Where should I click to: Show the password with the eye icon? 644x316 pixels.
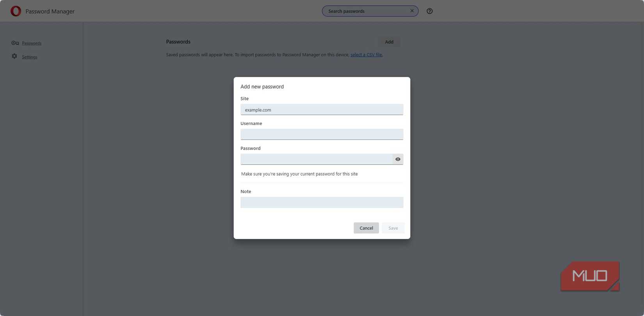click(x=398, y=159)
